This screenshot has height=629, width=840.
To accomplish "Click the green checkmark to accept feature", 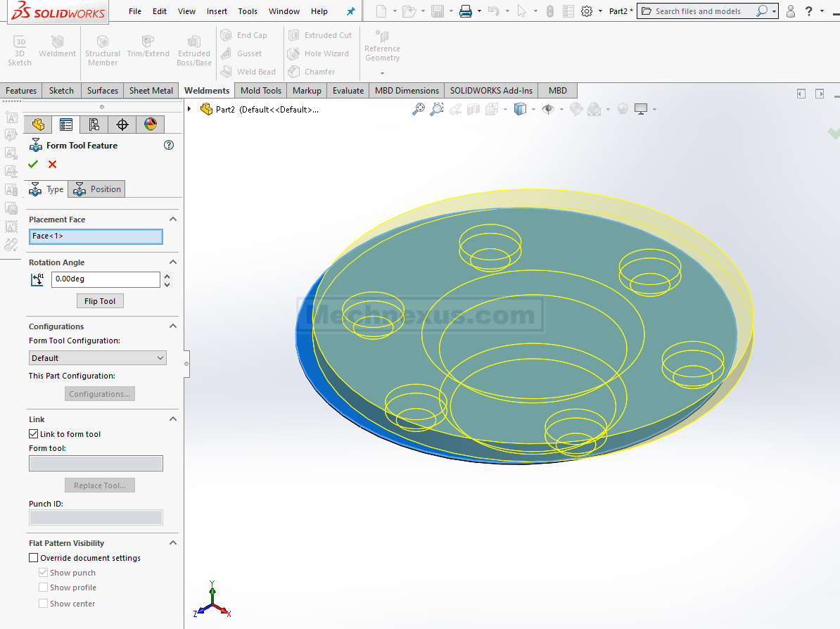I will (x=33, y=165).
